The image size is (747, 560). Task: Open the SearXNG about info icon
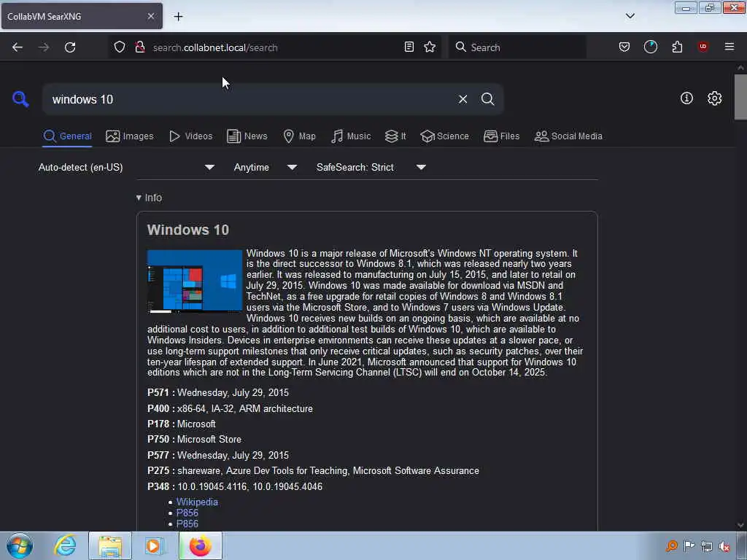pyautogui.click(x=686, y=98)
